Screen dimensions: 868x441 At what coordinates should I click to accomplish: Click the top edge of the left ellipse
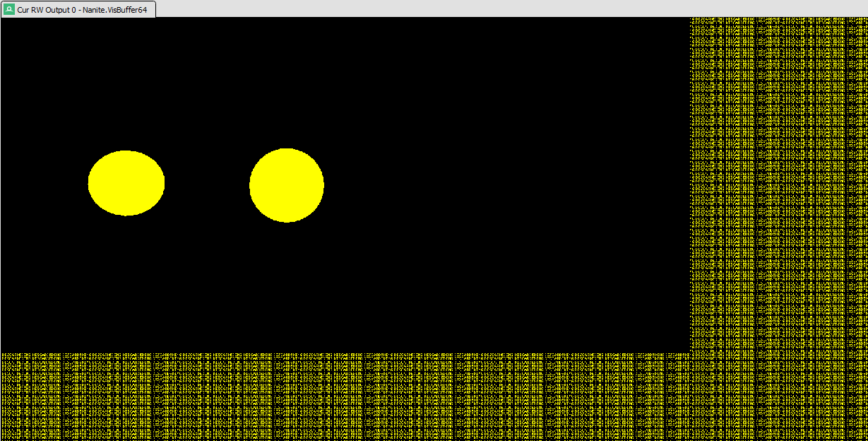pos(126,151)
